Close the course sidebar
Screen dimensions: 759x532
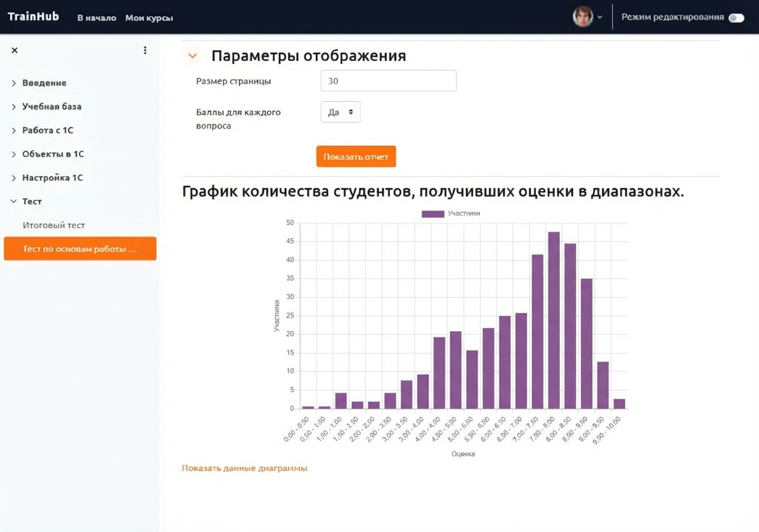pyautogui.click(x=14, y=50)
